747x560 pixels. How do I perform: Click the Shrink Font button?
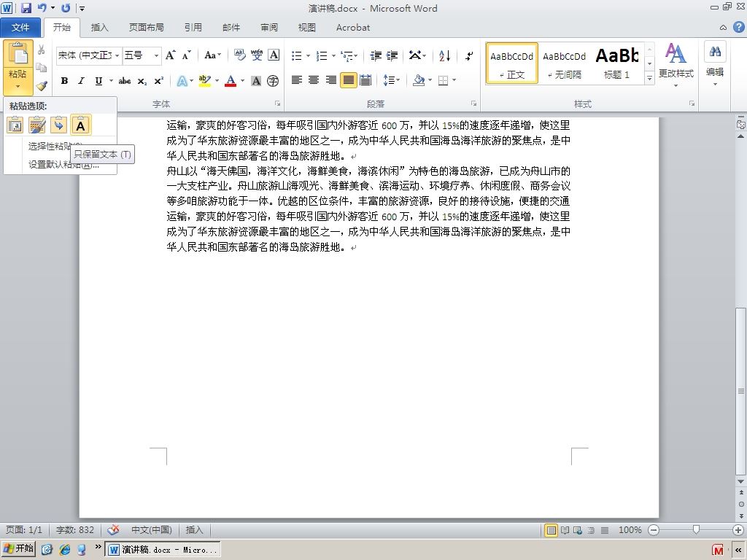pos(186,55)
